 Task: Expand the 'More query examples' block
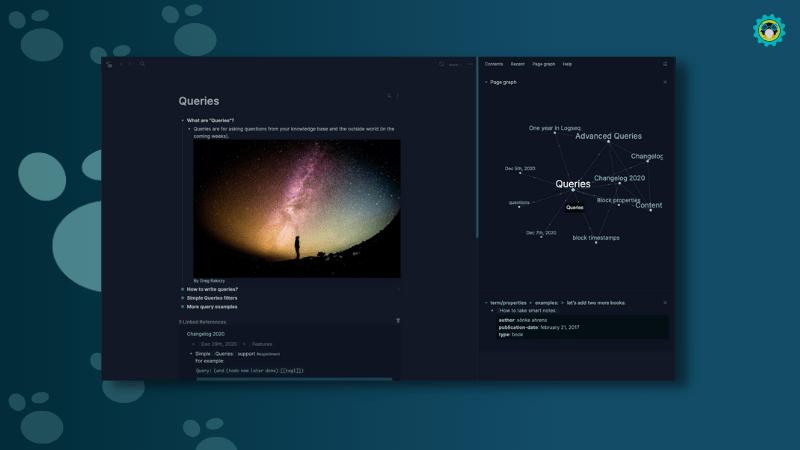click(x=182, y=306)
